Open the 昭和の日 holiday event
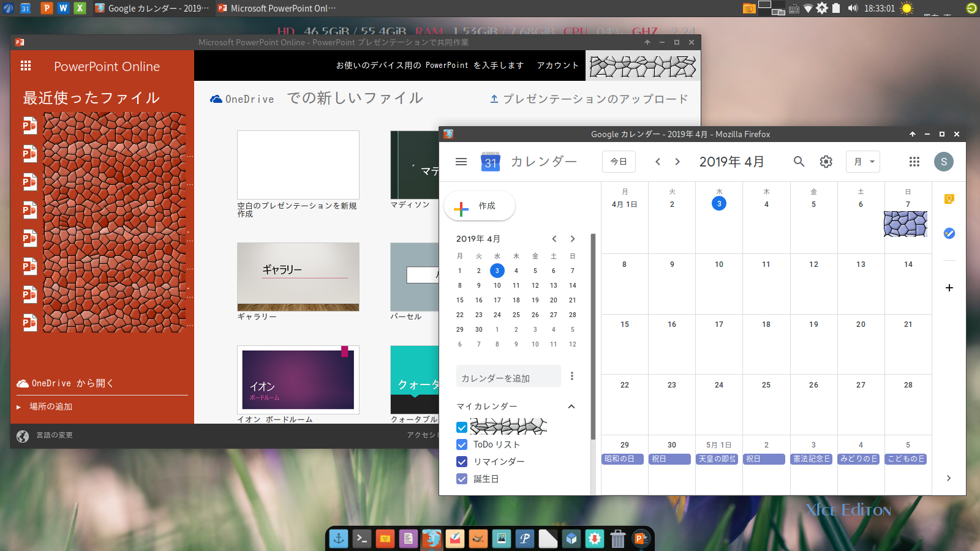This screenshot has height=551, width=980. (623, 459)
